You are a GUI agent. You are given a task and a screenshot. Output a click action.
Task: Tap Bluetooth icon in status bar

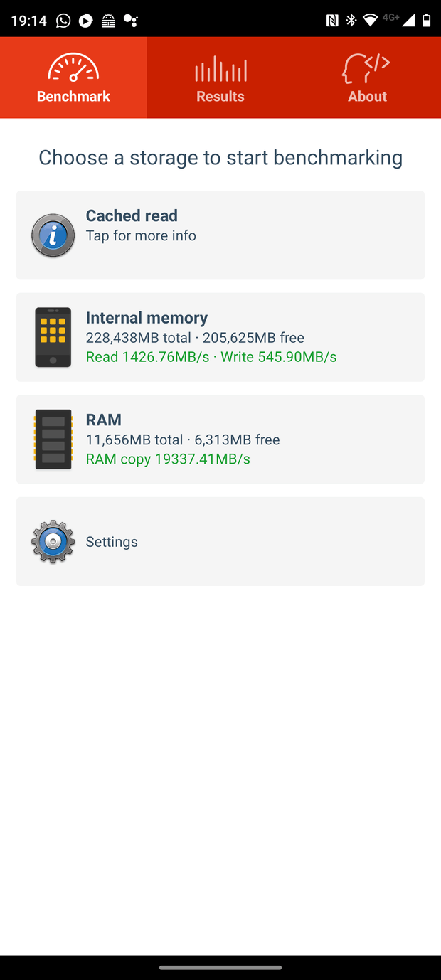pyautogui.click(x=351, y=21)
